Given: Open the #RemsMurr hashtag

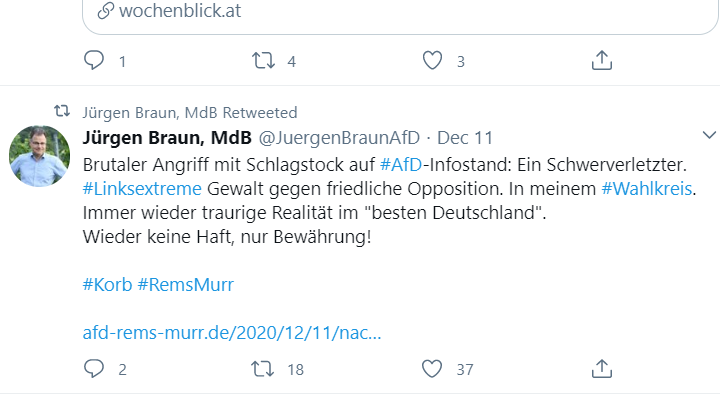Looking at the screenshot, I should point(185,284).
